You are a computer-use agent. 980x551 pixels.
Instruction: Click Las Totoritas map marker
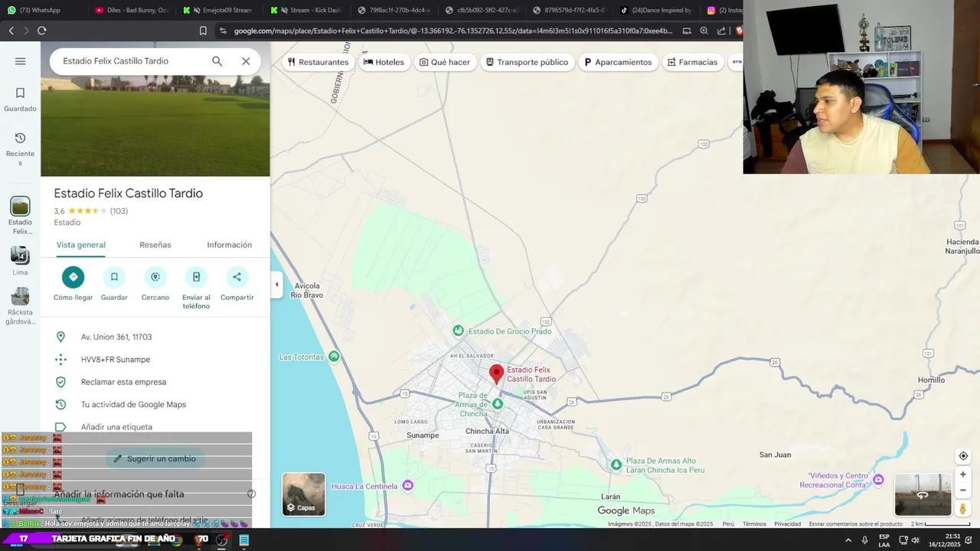point(334,357)
